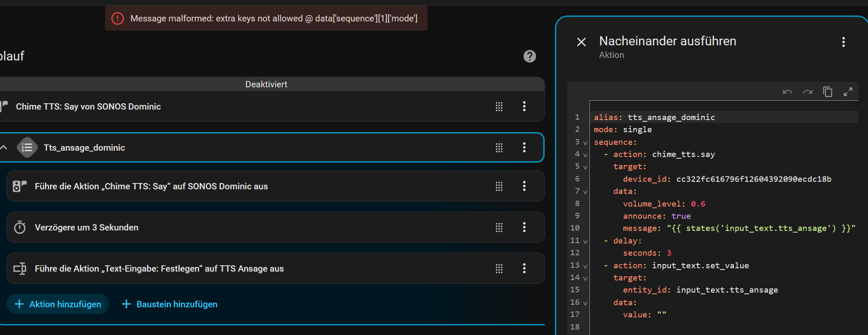868x335 pixels.
Task: Close the Nacheinander ausführen panel
Action: click(x=581, y=42)
